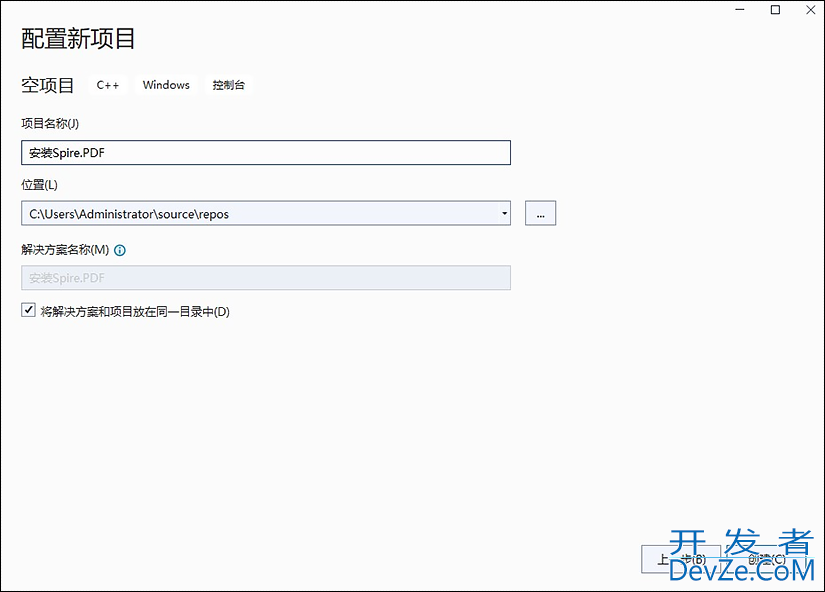The height and width of the screenshot is (592, 825).
Task: Click the 控制台 tag
Action: pyautogui.click(x=229, y=85)
